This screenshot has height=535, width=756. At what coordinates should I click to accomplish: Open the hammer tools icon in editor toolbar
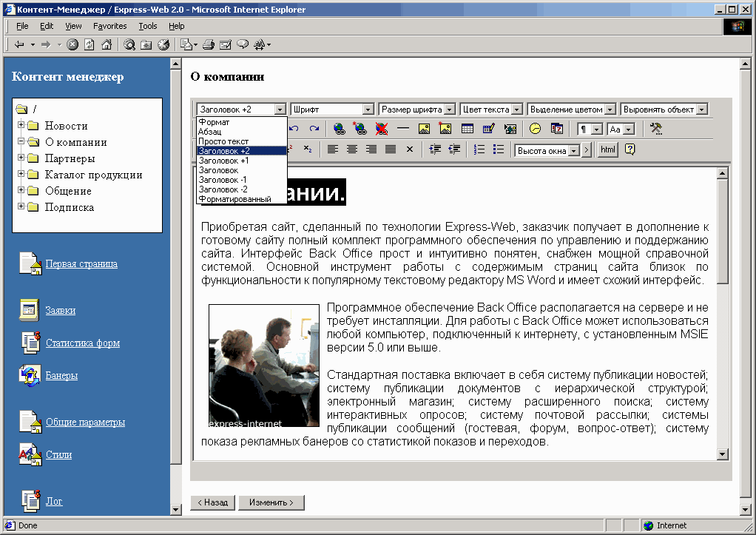point(655,129)
